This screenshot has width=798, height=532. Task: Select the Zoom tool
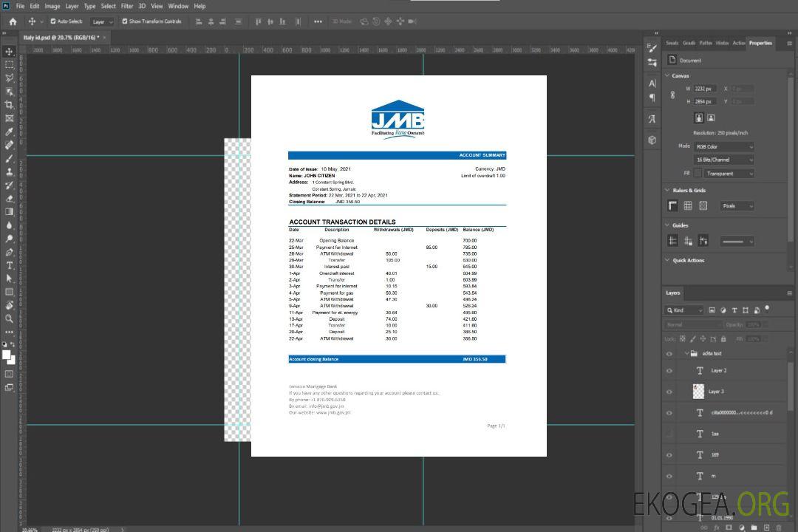[x=9, y=318]
